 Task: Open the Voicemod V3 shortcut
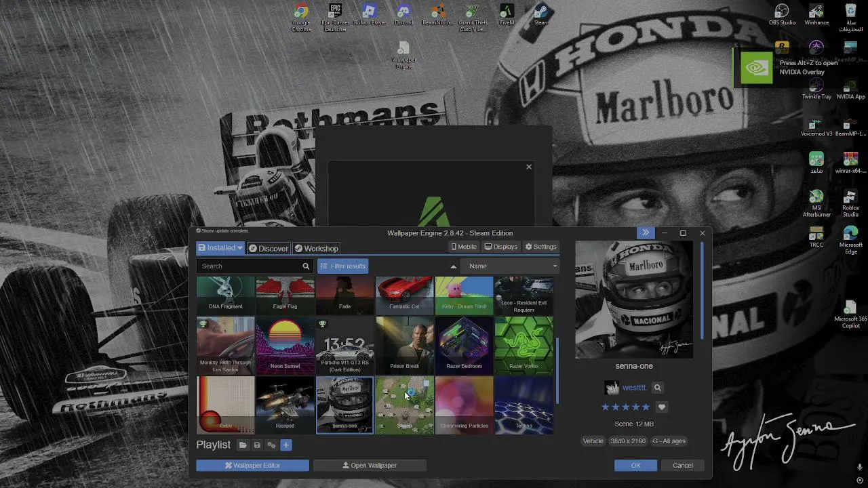click(816, 127)
